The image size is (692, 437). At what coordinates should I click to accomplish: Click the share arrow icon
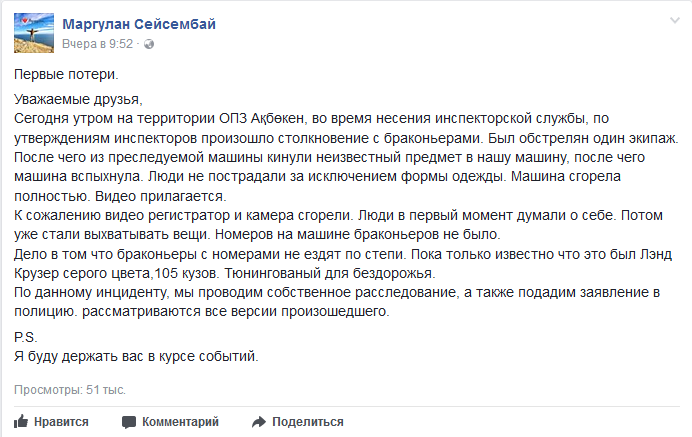point(258,422)
